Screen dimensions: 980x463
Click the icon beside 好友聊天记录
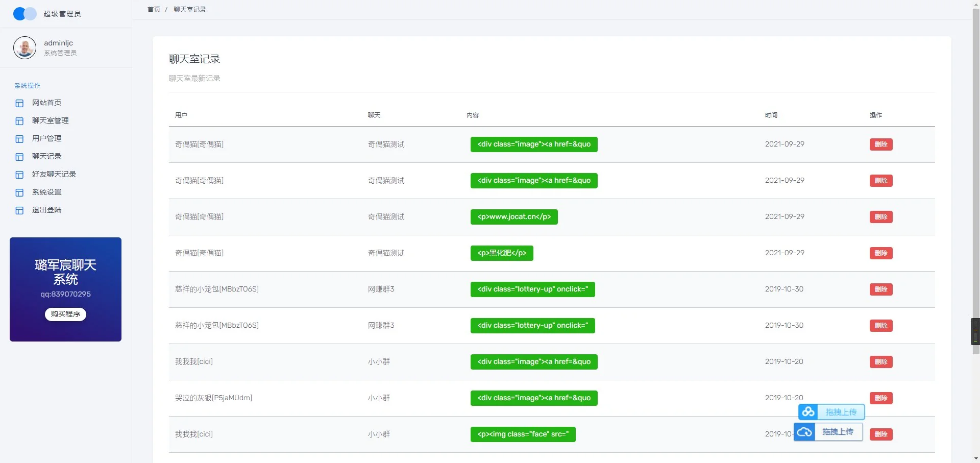(x=19, y=175)
